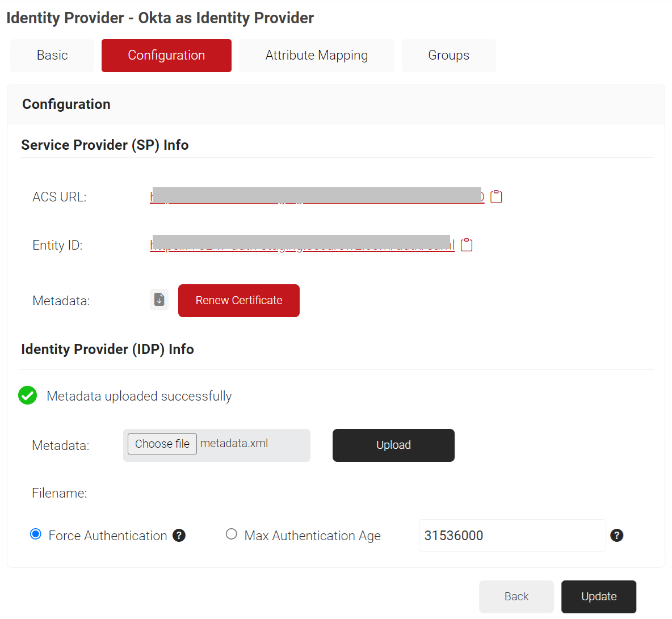Viewport: 672px width, 619px height.
Task: Select the Force Authentication radio button
Action: click(x=36, y=534)
